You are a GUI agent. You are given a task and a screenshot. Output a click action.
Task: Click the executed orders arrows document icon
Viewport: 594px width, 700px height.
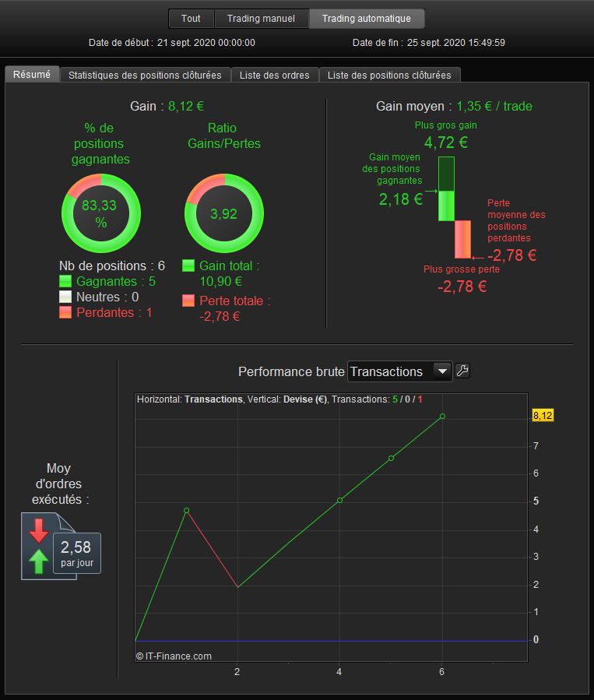[48, 546]
